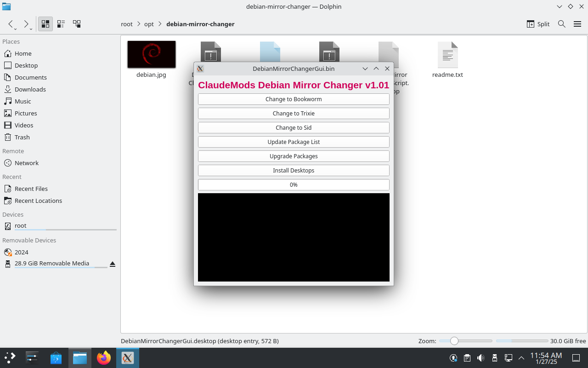Viewport: 588px width, 368px height.
Task: Select the root device entry
Action: coord(60,226)
